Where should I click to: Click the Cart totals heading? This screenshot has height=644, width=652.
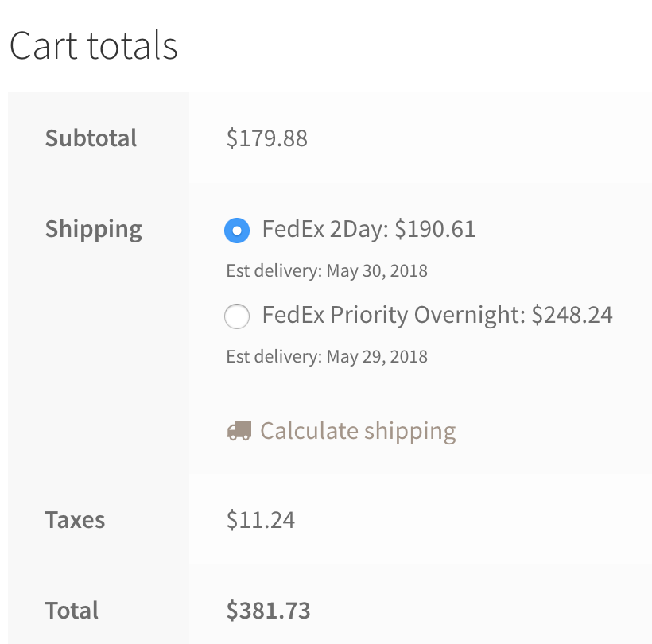94,46
